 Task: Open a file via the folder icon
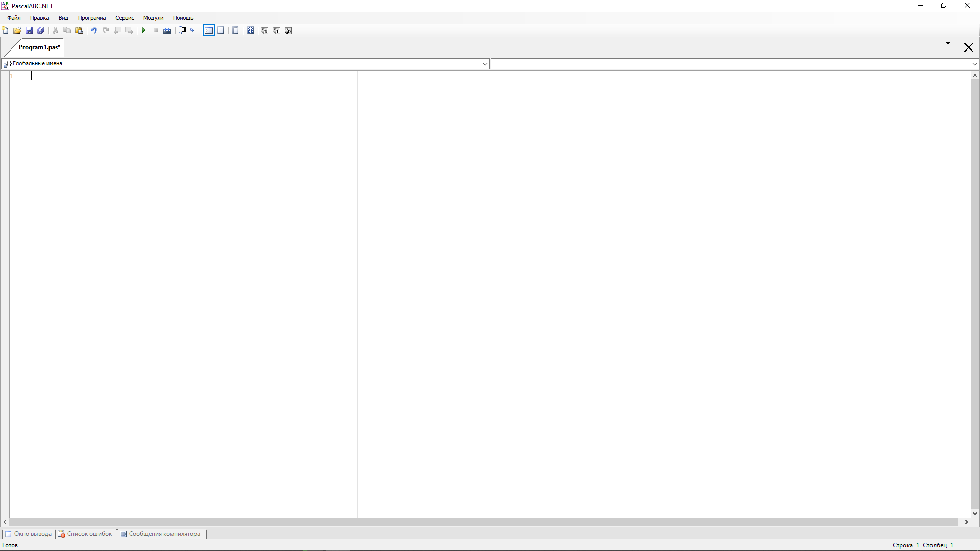pos(17,31)
